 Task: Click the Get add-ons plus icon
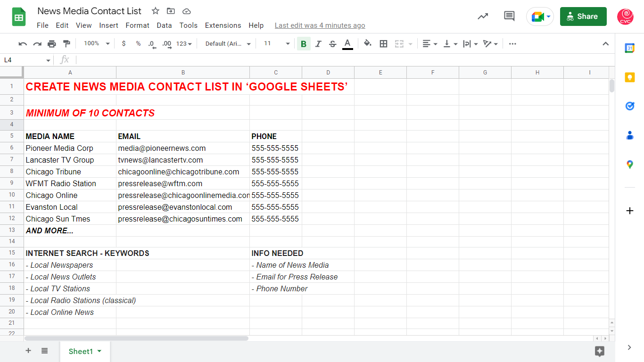[630, 211]
